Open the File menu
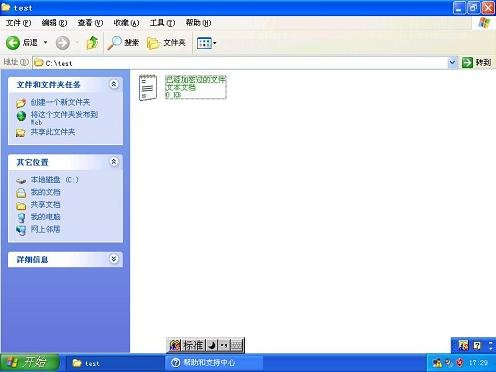Image resolution: width=496 pixels, height=372 pixels. click(18, 23)
